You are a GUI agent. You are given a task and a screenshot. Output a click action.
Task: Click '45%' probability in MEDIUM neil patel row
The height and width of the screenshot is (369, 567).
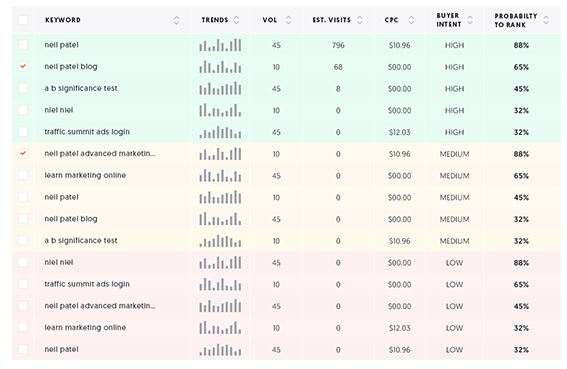tap(521, 198)
